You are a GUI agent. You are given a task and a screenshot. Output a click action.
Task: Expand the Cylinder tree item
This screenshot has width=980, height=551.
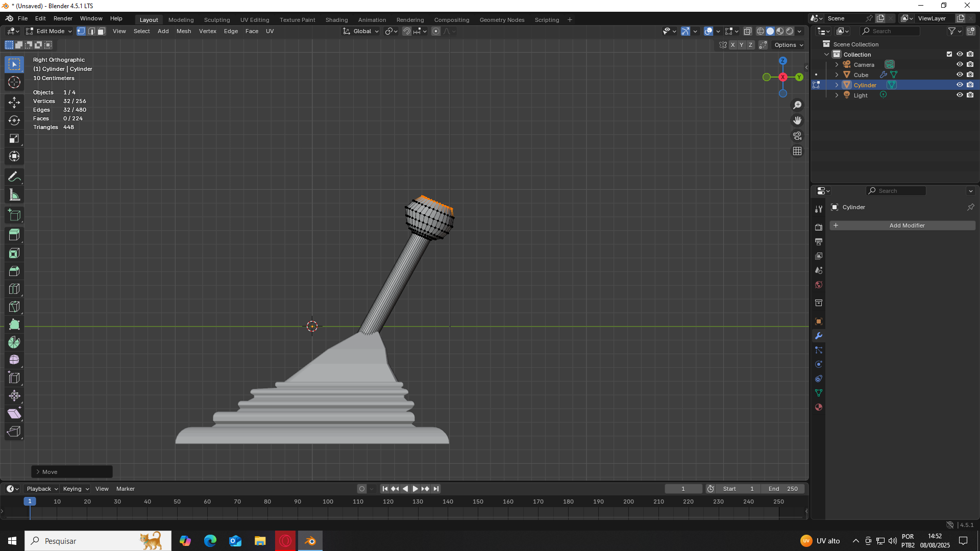click(837, 85)
